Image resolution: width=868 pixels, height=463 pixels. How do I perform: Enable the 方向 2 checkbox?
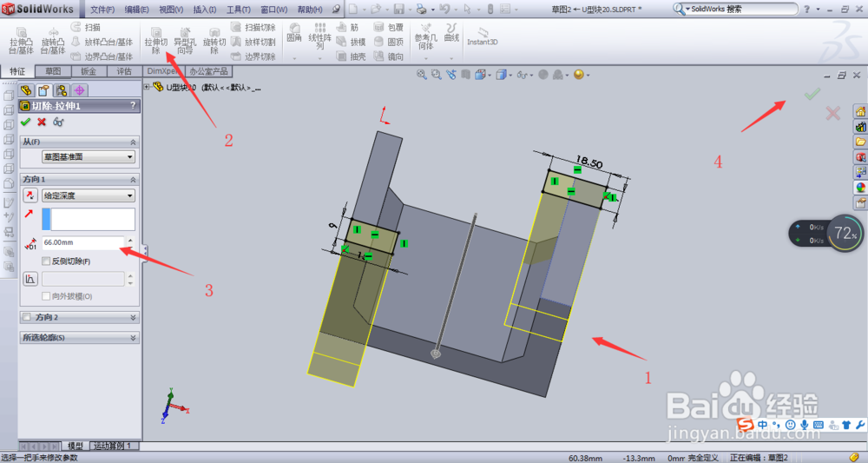[27, 317]
